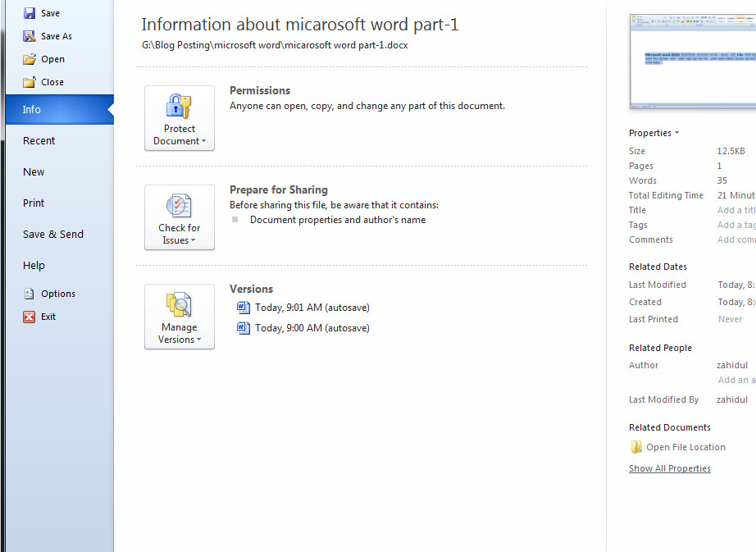Click the Options icon in the sidebar
The height and width of the screenshot is (552, 756).
(30, 294)
